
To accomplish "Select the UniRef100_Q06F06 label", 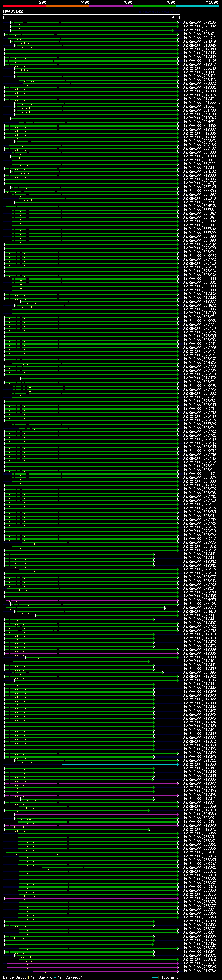I will coord(199,967).
